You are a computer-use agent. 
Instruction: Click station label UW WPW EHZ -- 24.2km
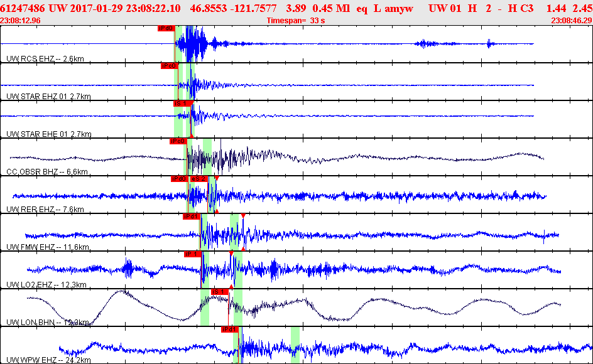tap(48, 360)
